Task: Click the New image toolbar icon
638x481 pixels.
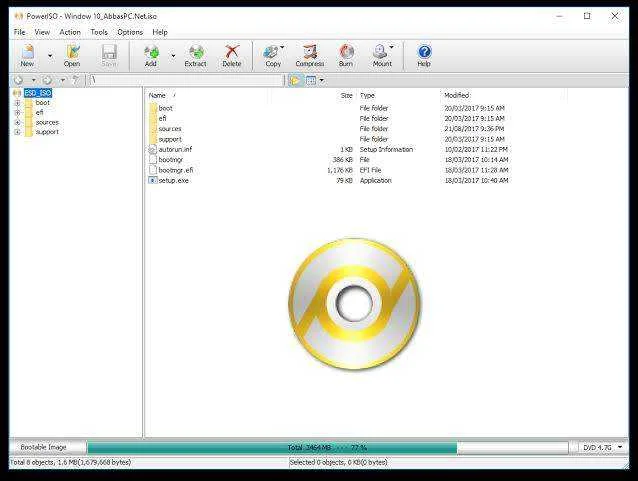Action: [x=28, y=56]
